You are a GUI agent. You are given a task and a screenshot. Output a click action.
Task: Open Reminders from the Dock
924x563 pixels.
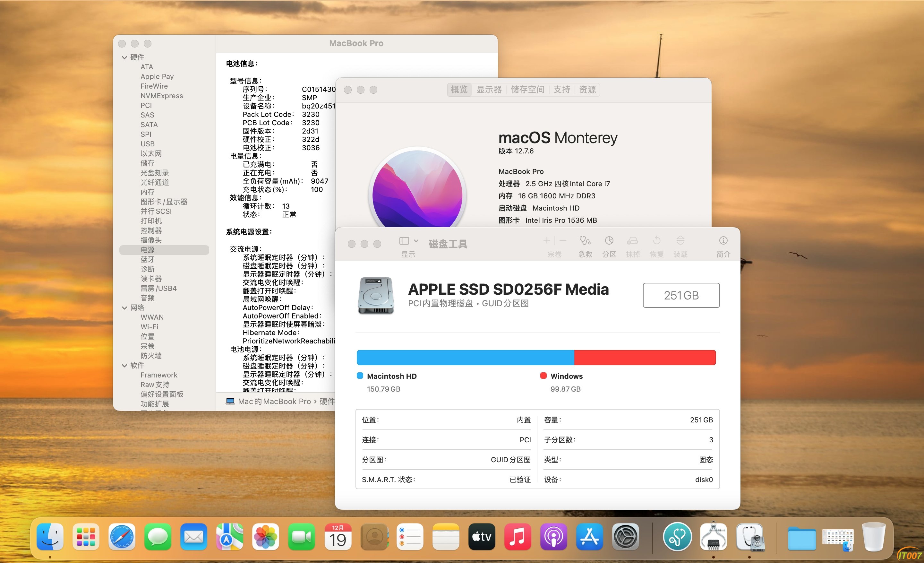(409, 536)
